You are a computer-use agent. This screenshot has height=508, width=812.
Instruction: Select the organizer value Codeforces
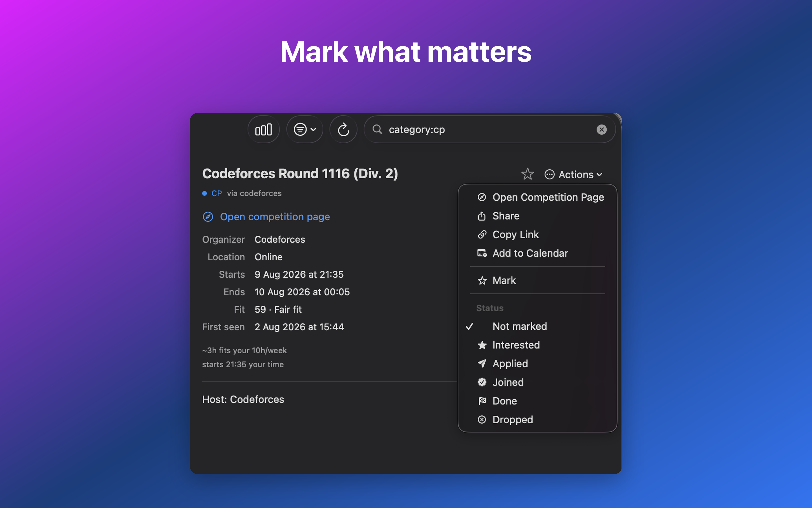coord(280,240)
